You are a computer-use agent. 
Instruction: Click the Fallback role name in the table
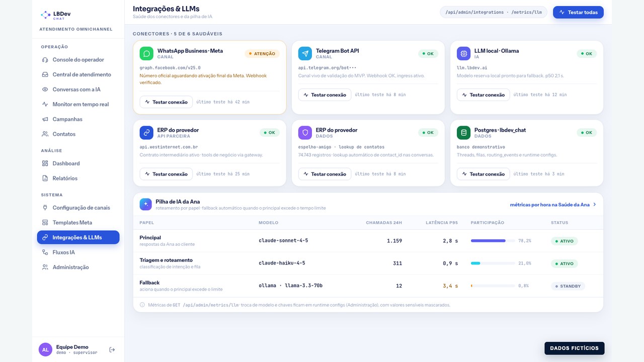149,283
